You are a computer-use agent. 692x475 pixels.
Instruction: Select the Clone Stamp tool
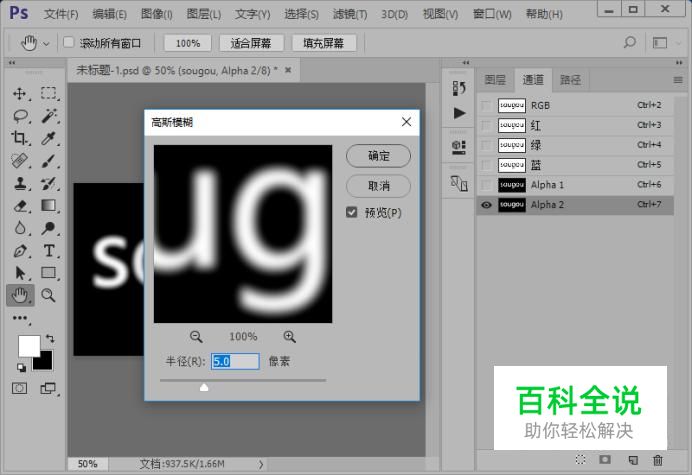coord(19,183)
